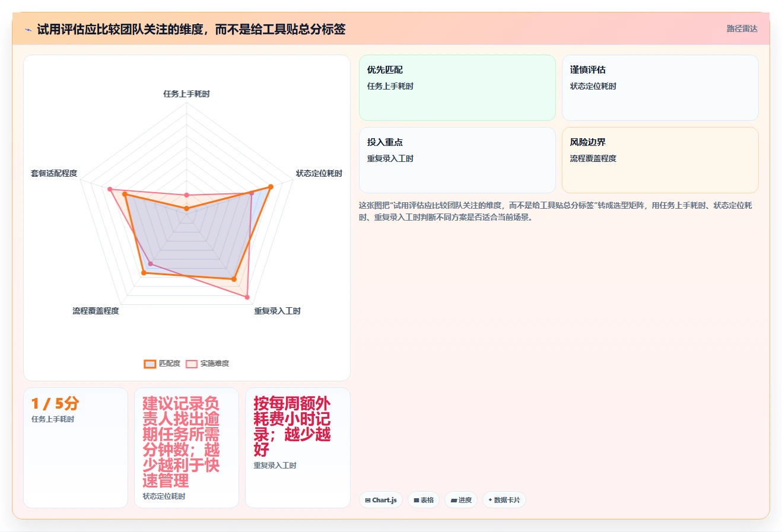Click the lightning icon beside the header title

pos(28,30)
